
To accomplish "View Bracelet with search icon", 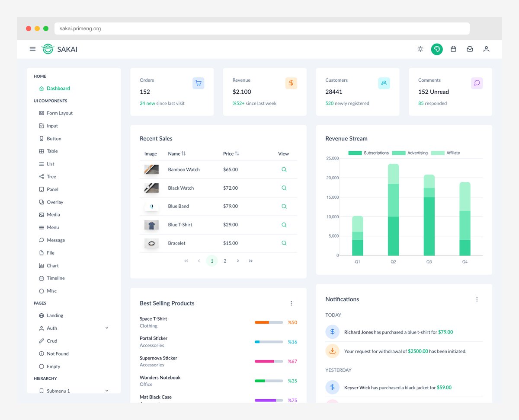I will (x=284, y=243).
